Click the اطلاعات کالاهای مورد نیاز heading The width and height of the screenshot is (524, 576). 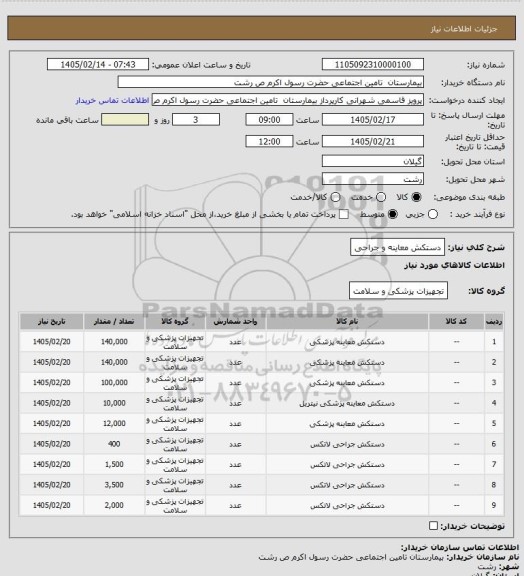pos(454,265)
